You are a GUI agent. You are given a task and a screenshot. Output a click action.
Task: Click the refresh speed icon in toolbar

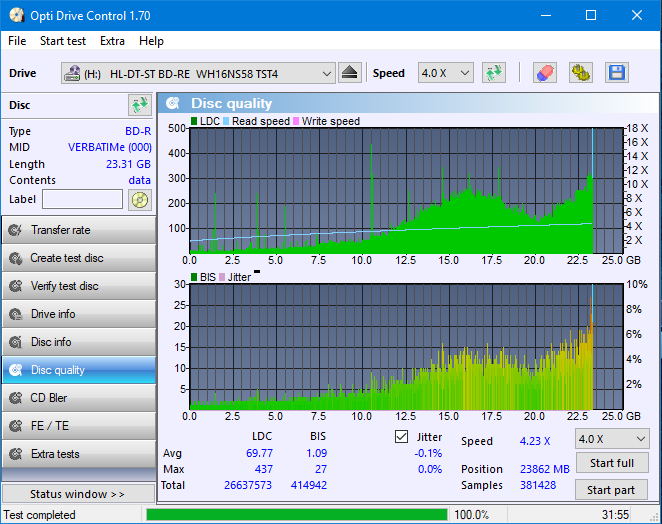(x=494, y=73)
